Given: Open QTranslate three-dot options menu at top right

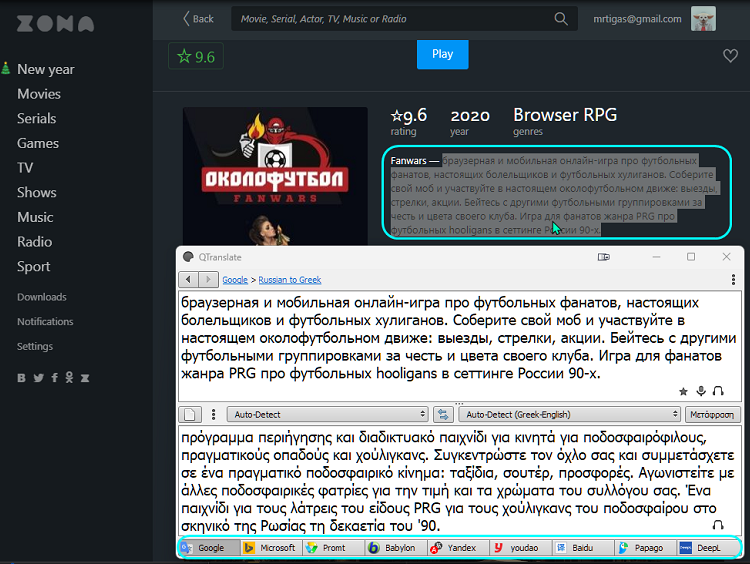Looking at the screenshot, I should (733, 279).
